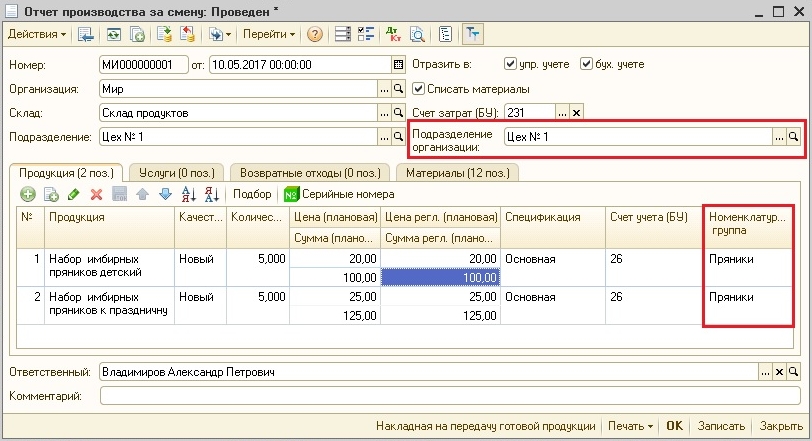Click the finish editing table icon
812x441 pixels.
pyautogui.click(x=120, y=195)
